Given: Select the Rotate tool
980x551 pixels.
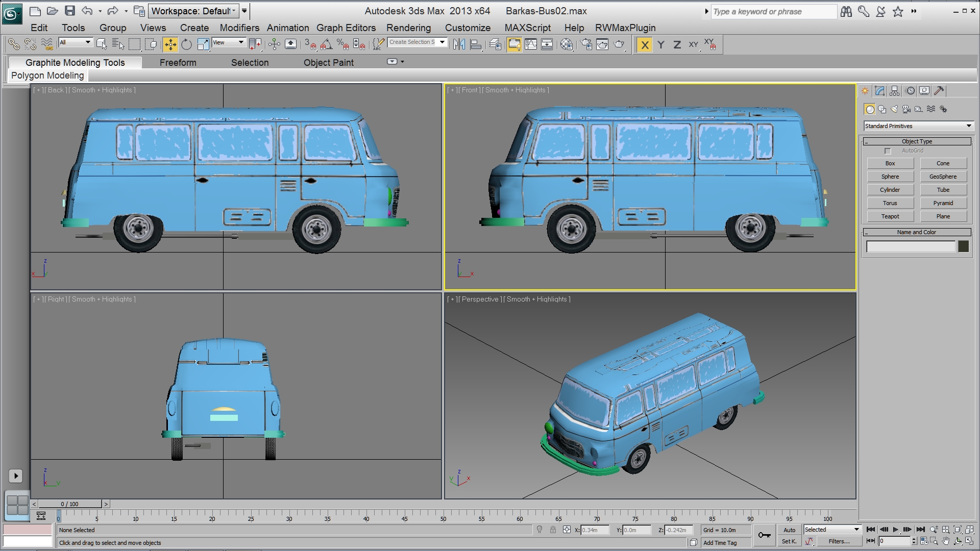Looking at the screenshot, I should pos(187,45).
